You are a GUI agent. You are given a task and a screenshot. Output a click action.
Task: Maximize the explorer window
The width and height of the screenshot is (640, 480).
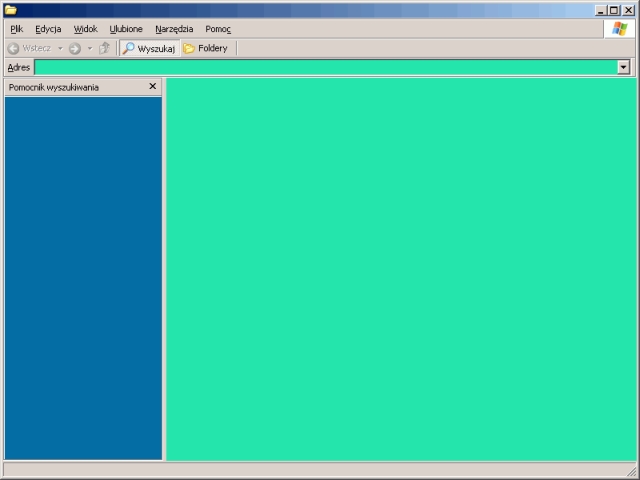[613, 11]
